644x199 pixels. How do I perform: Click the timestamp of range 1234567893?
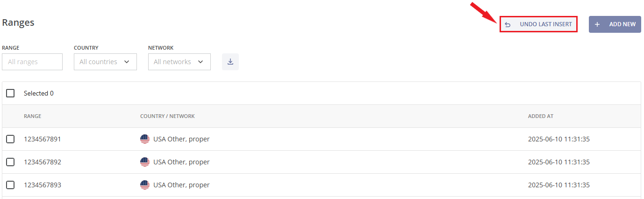pos(559,185)
